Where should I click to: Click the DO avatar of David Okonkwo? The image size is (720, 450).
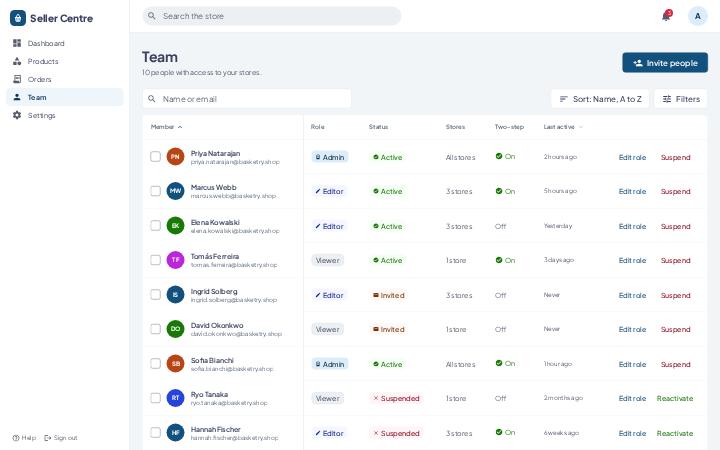point(175,329)
